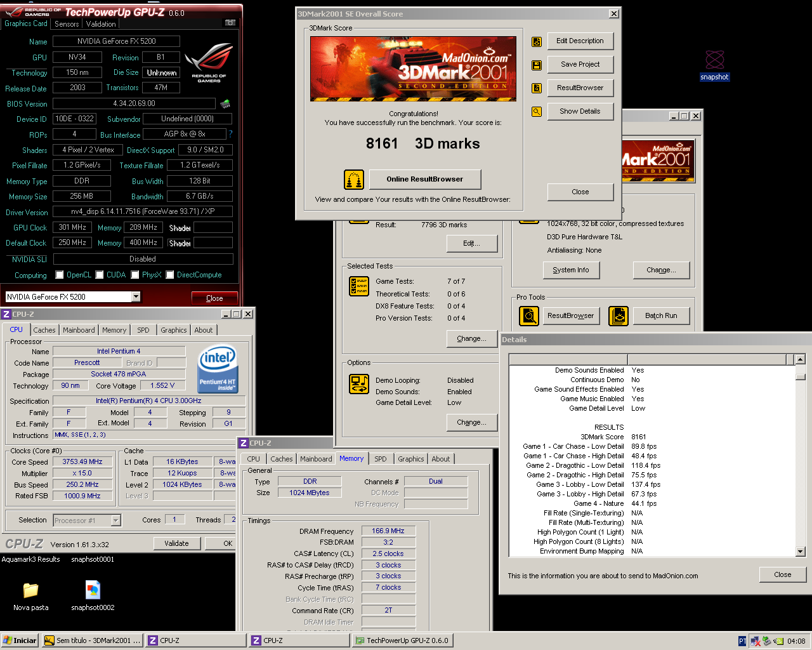Click the Options demo settings icon
Screen dimensions: 812x650
(x=359, y=384)
